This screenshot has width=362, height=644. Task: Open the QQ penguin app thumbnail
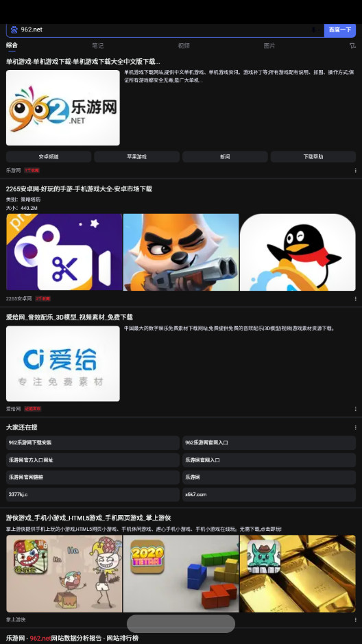(298, 252)
